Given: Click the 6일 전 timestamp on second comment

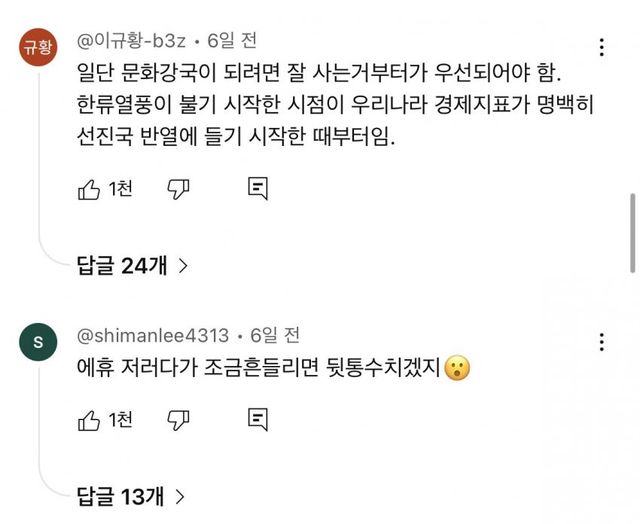Looking at the screenshot, I should click(x=274, y=335).
